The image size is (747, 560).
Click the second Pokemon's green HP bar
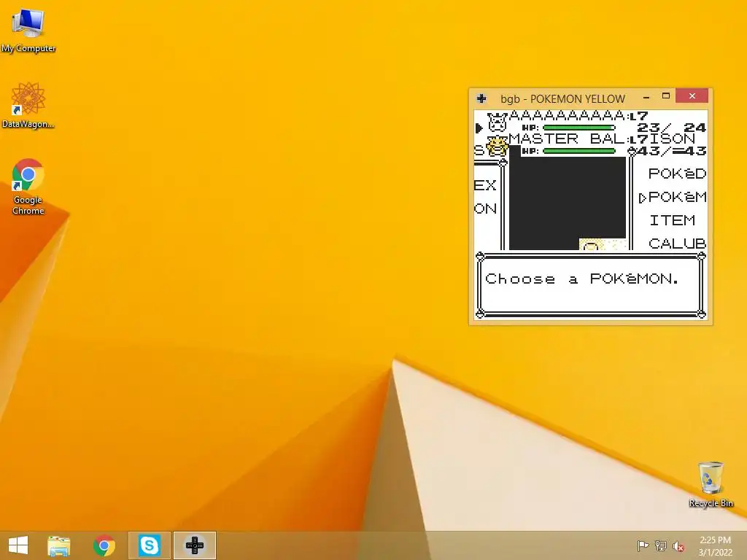click(578, 151)
